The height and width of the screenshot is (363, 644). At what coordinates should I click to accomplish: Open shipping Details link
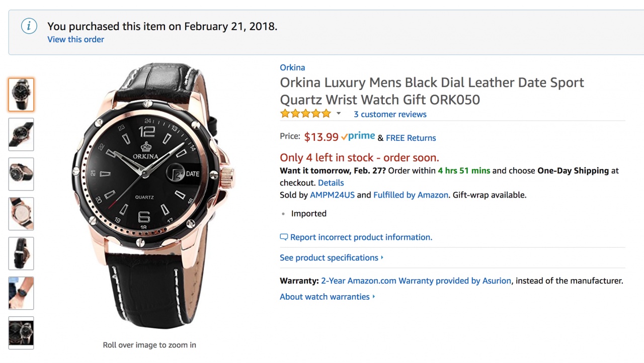point(331,183)
